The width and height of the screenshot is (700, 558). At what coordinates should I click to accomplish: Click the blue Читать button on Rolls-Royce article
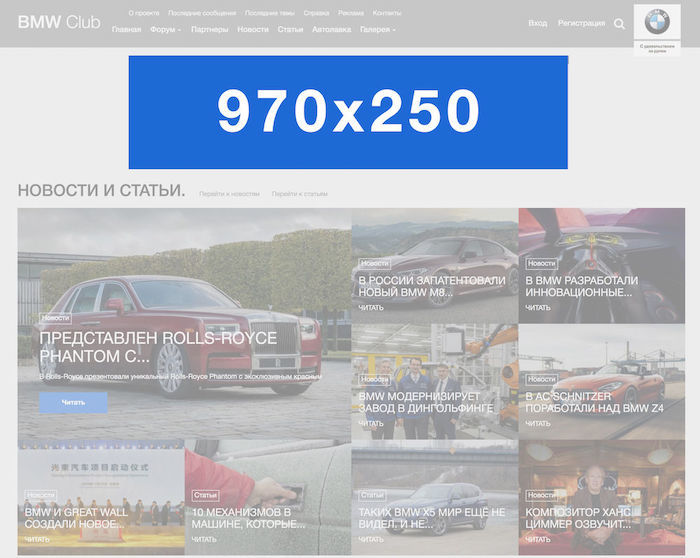point(73,403)
